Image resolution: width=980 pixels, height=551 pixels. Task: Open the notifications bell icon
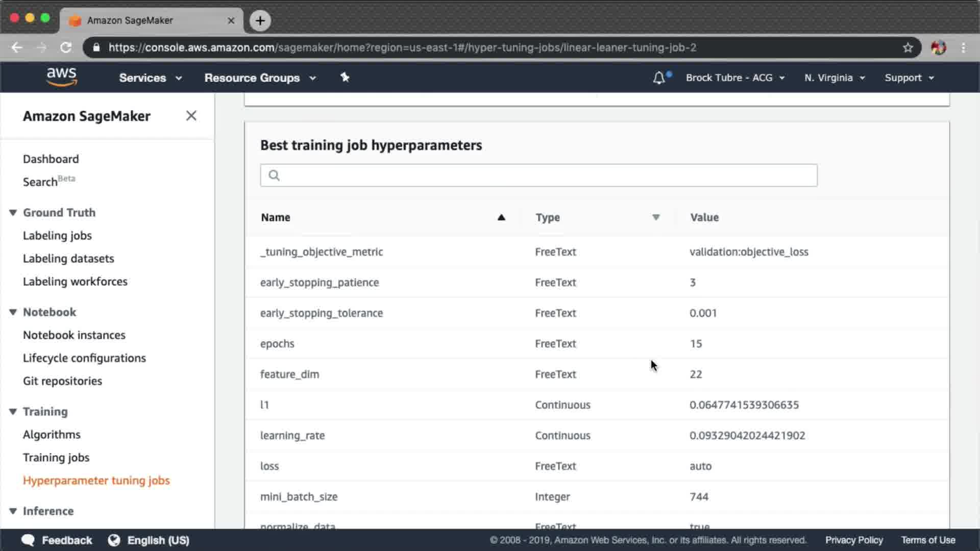[x=659, y=78]
